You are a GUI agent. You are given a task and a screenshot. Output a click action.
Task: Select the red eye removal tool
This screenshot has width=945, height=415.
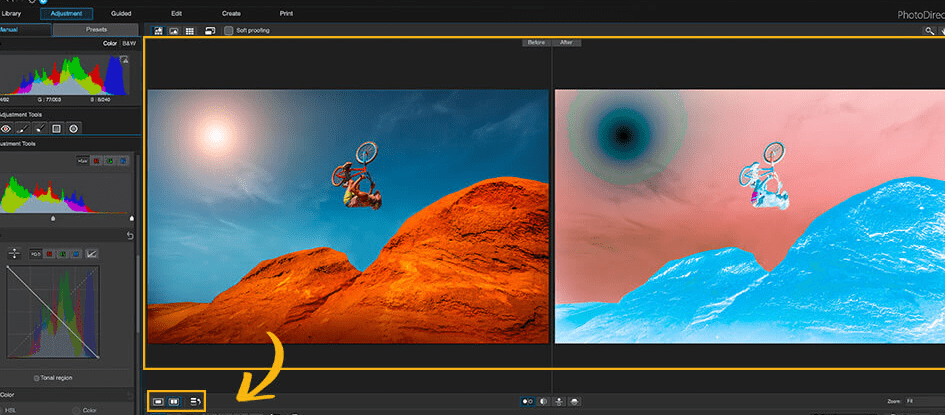[4, 129]
